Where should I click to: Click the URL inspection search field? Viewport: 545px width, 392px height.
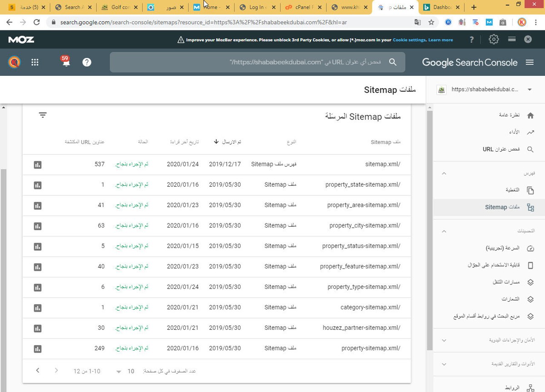(258, 62)
